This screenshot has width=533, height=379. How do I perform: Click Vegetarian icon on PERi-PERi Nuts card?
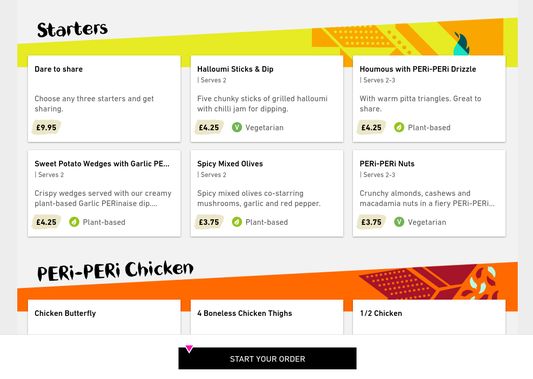pyautogui.click(x=399, y=222)
